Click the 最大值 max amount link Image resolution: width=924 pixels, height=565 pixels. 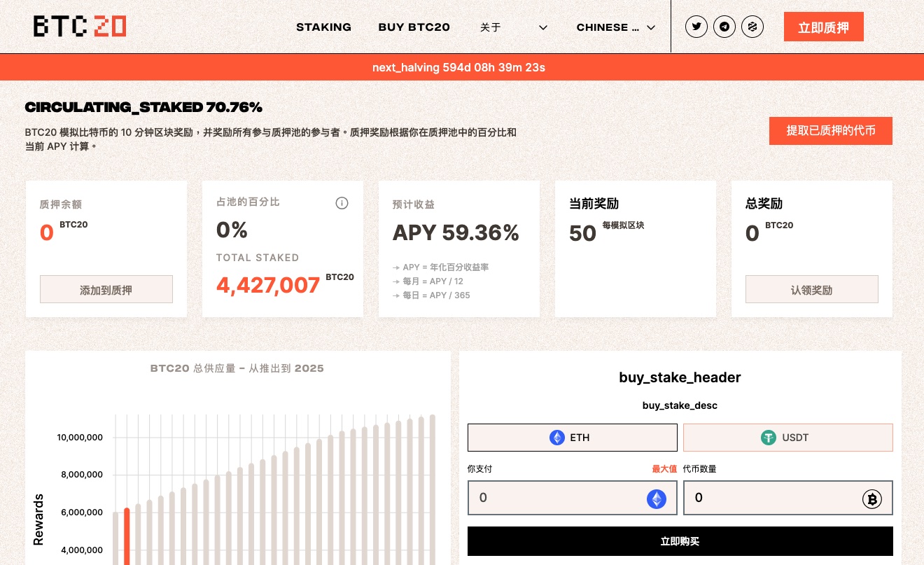point(664,468)
